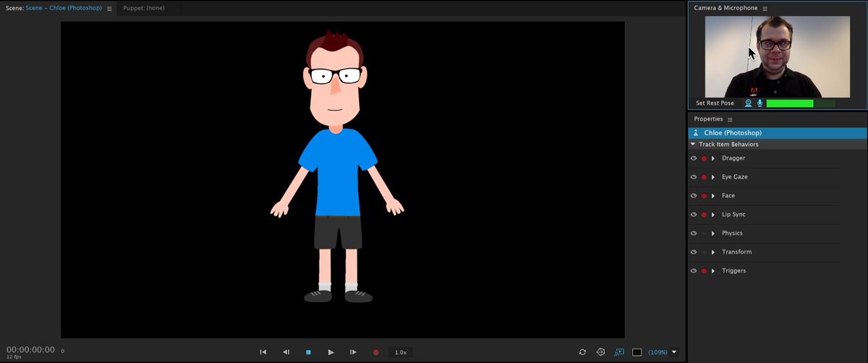Click the webcam preview image
Screen dimensions: 868x363
coord(777,56)
